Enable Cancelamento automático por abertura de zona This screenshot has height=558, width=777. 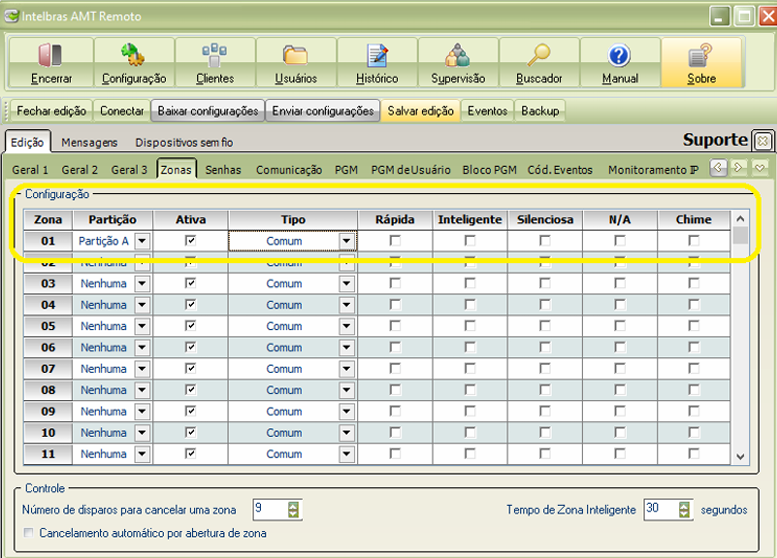coord(28,533)
